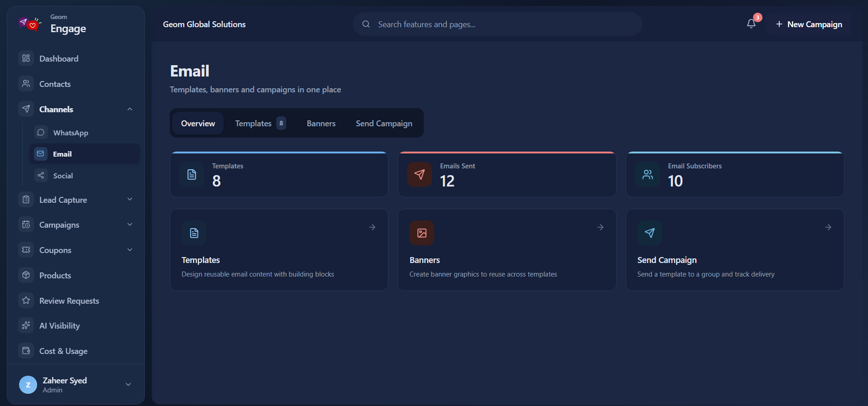Open the arrow on Banners card
The width and height of the screenshot is (868, 406).
point(600,227)
